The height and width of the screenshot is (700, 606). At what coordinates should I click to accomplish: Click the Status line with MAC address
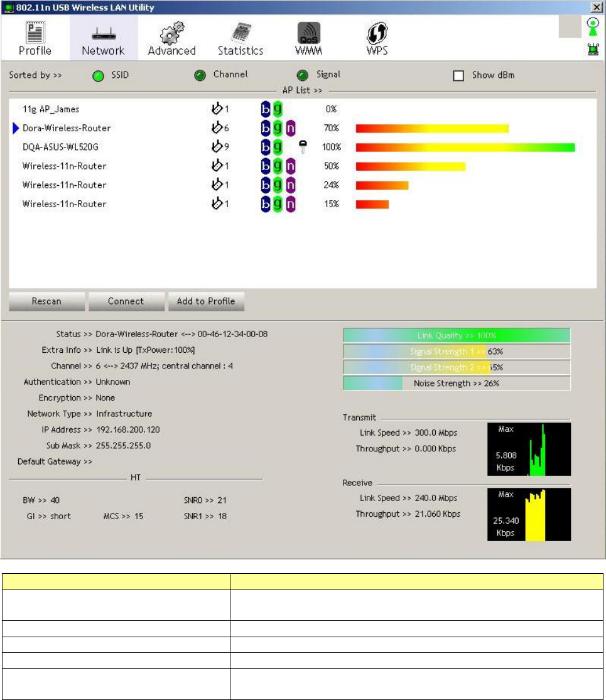161,334
